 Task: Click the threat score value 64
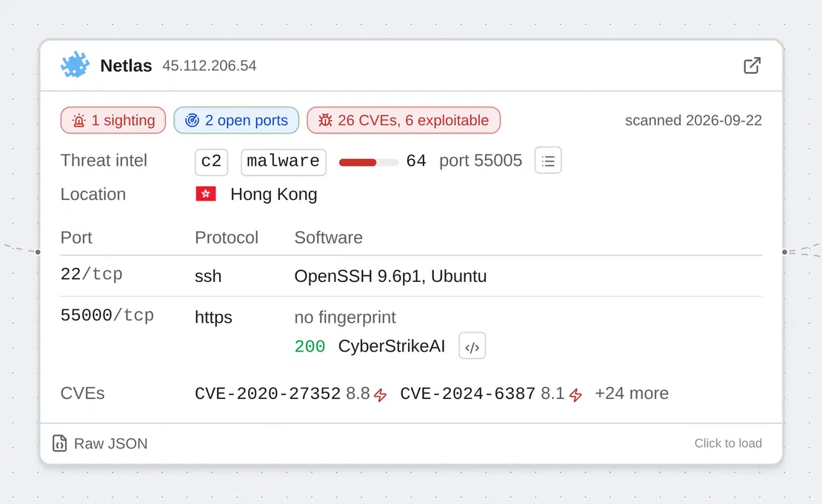coord(416,161)
